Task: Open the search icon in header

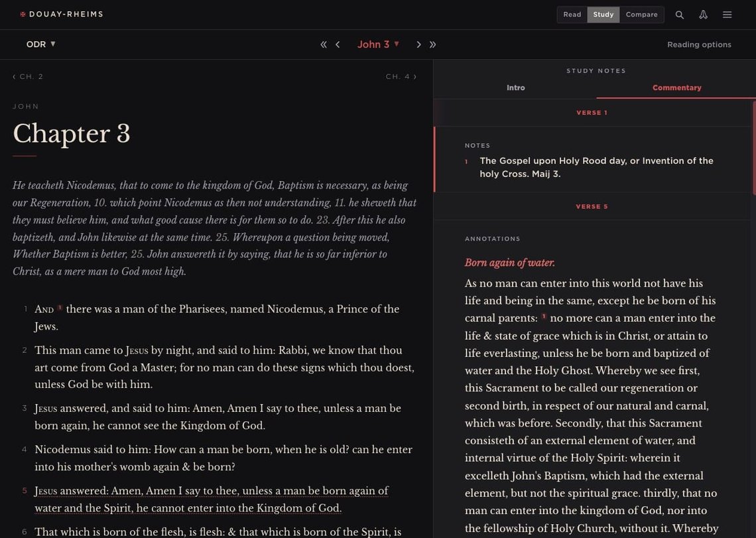Action: click(679, 15)
